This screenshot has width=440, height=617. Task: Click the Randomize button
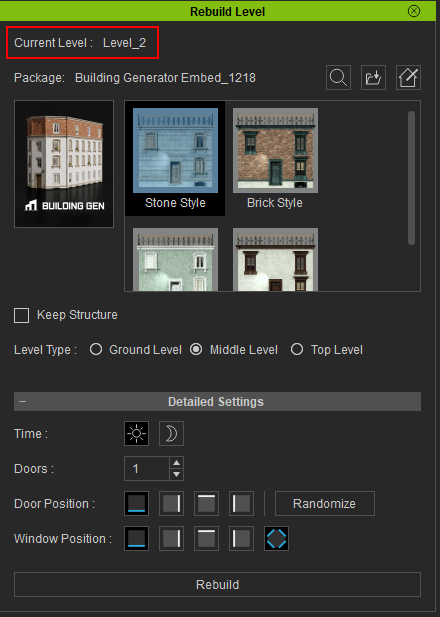(325, 503)
